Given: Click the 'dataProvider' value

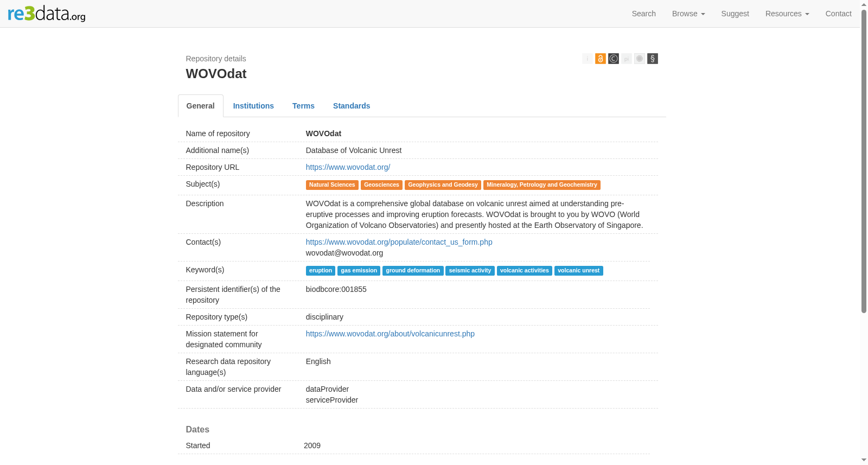Looking at the screenshot, I should pyautogui.click(x=327, y=389).
